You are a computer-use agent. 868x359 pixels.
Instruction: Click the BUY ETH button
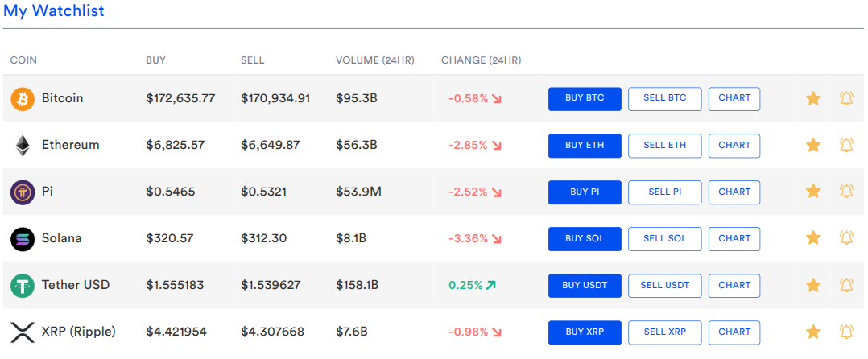pos(585,146)
